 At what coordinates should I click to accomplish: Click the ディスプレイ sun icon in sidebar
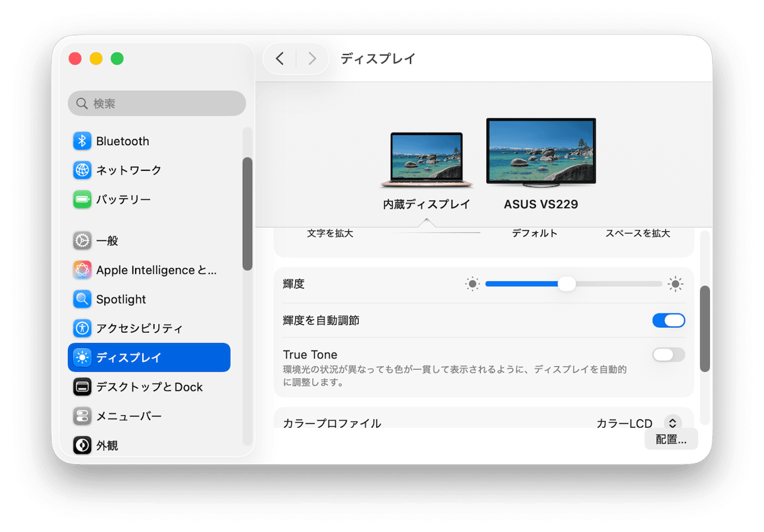pos(82,357)
